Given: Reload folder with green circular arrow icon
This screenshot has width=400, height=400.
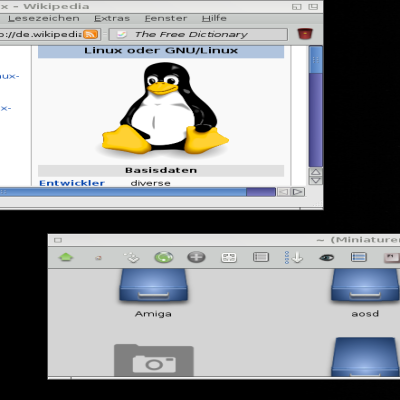Looking at the screenshot, I should pyautogui.click(x=164, y=257).
